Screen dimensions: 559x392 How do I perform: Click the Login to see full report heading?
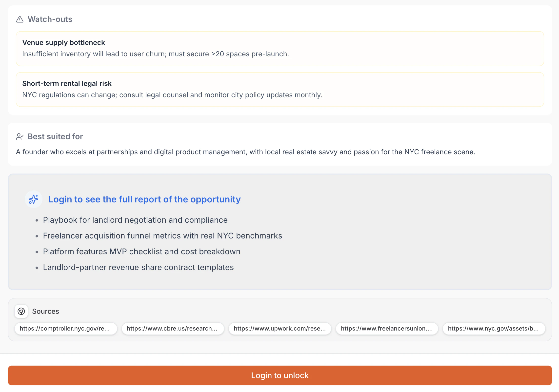tap(144, 199)
